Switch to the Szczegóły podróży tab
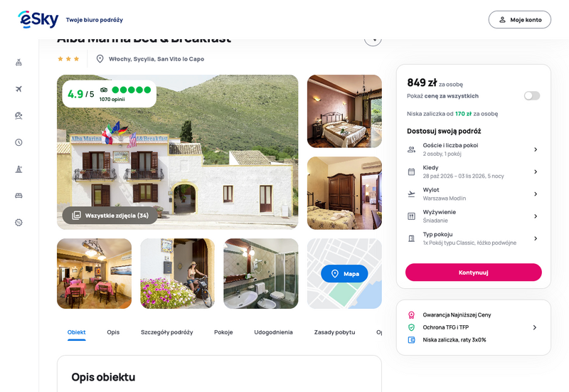569x392 pixels. [x=167, y=332]
